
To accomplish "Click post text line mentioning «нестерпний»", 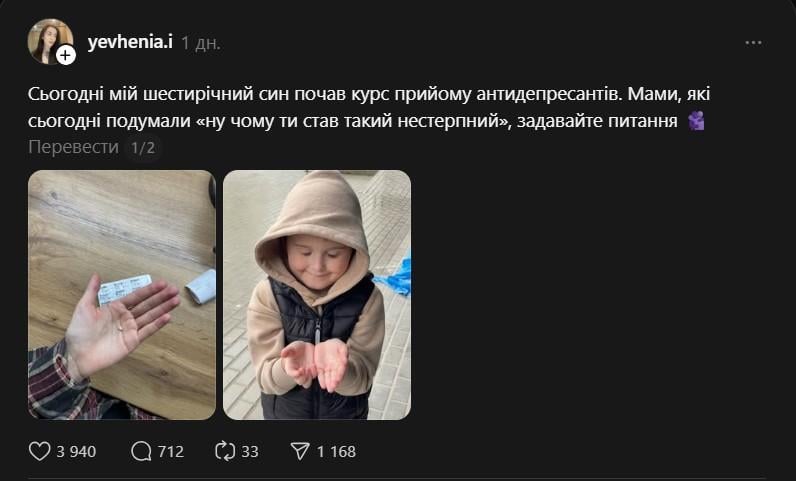I will (x=353, y=121).
